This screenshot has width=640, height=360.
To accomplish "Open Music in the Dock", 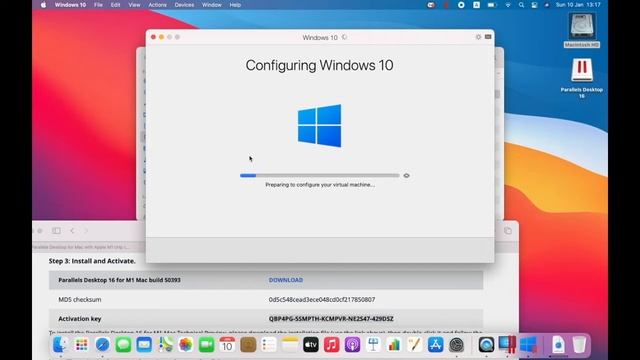I will [331, 345].
